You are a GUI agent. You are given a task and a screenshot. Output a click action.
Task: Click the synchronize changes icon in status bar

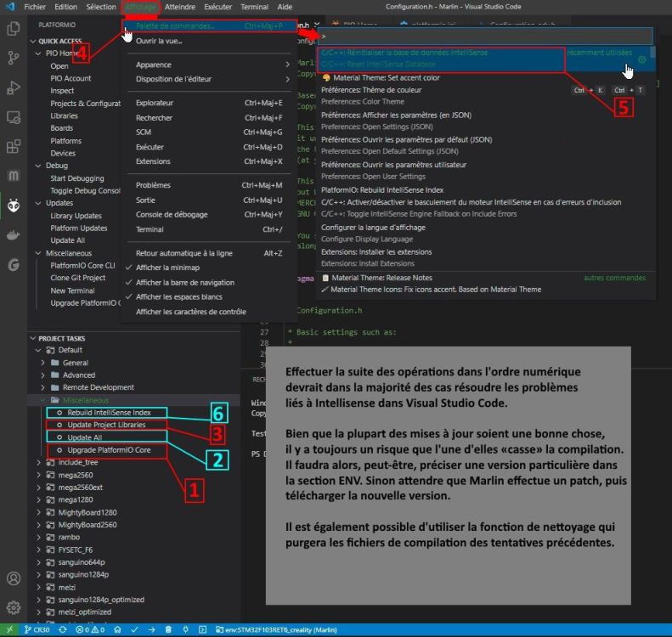tap(63, 629)
